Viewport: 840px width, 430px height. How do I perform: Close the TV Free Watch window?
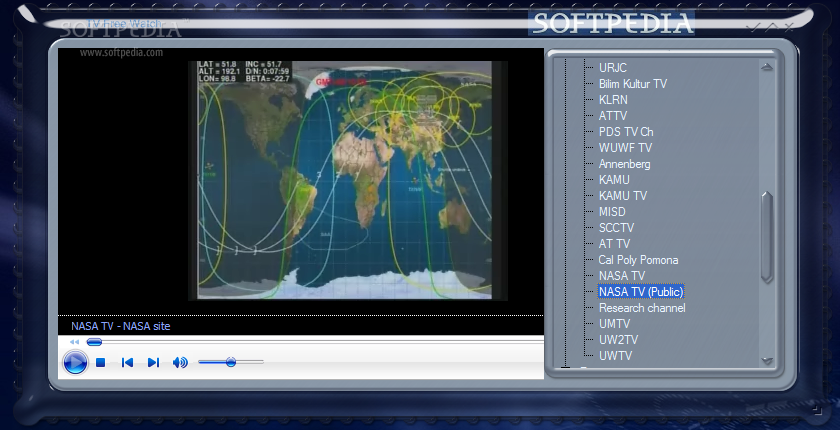789,27
